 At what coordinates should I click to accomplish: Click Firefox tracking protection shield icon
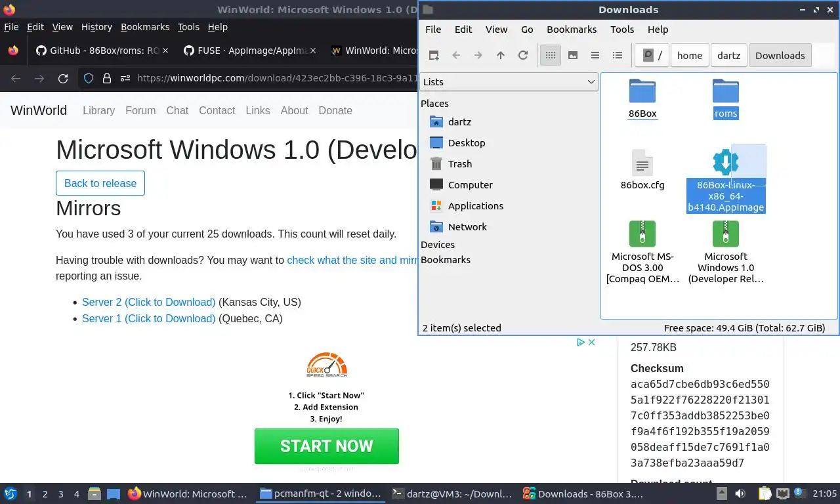(x=89, y=79)
